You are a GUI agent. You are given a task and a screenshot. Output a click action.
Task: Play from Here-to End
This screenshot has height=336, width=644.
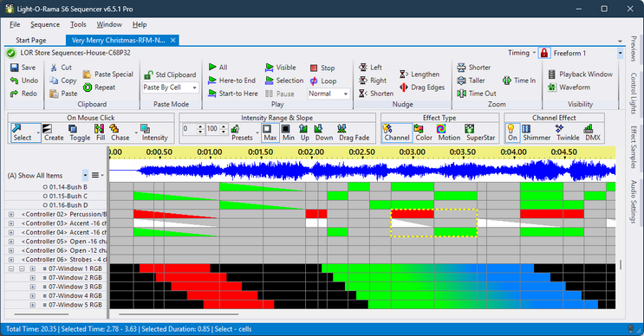pos(232,81)
